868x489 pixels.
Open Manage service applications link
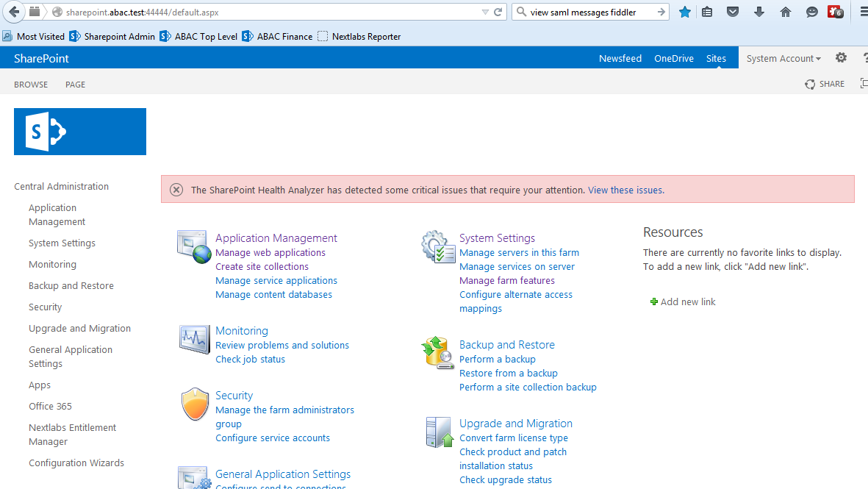[x=276, y=281]
